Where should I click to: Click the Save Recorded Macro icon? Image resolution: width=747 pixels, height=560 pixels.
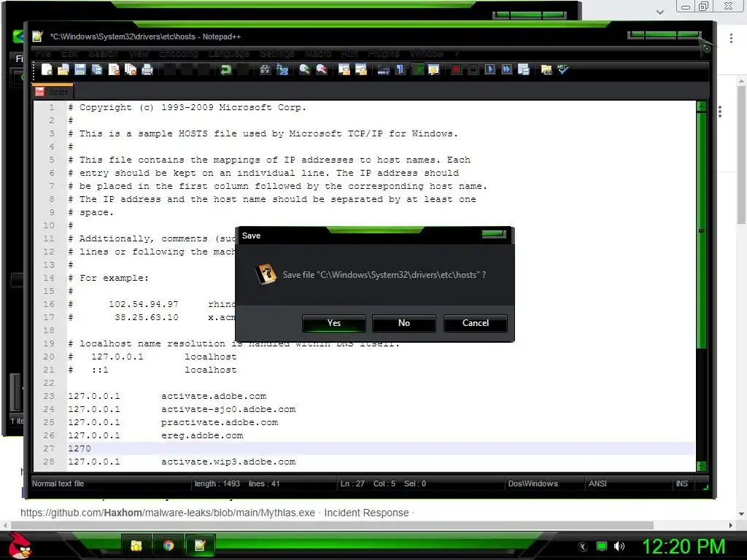tap(524, 69)
